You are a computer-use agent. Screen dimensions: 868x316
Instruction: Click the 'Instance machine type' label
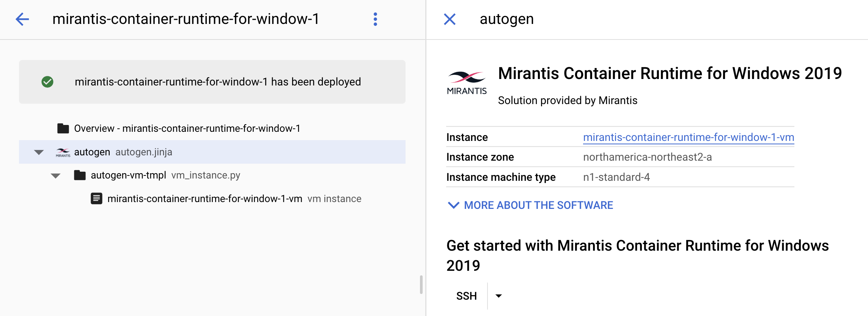point(501,177)
